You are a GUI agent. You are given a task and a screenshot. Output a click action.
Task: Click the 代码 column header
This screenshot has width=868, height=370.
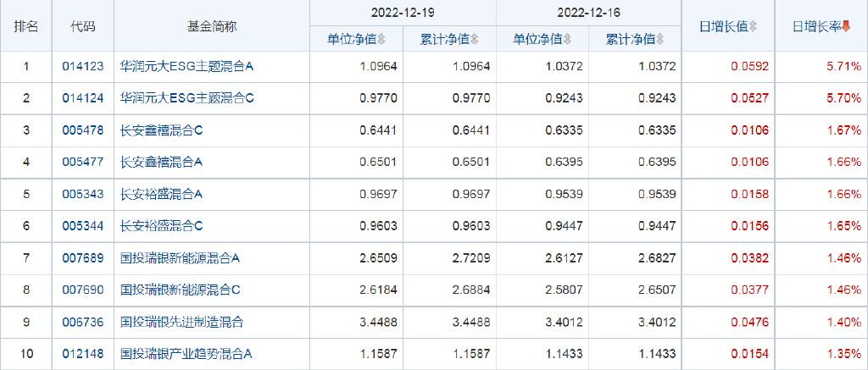[82, 26]
